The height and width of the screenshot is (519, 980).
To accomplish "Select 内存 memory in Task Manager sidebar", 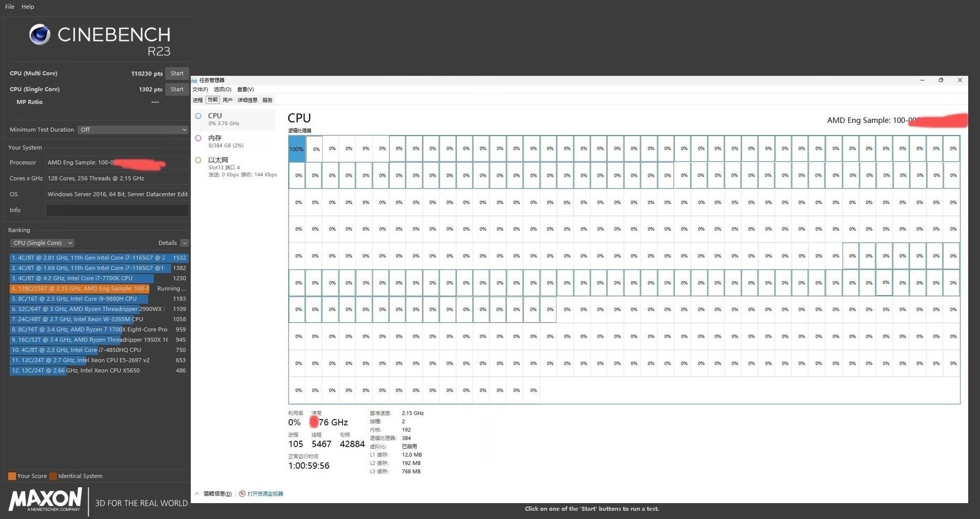I will [x=234, y=141].
